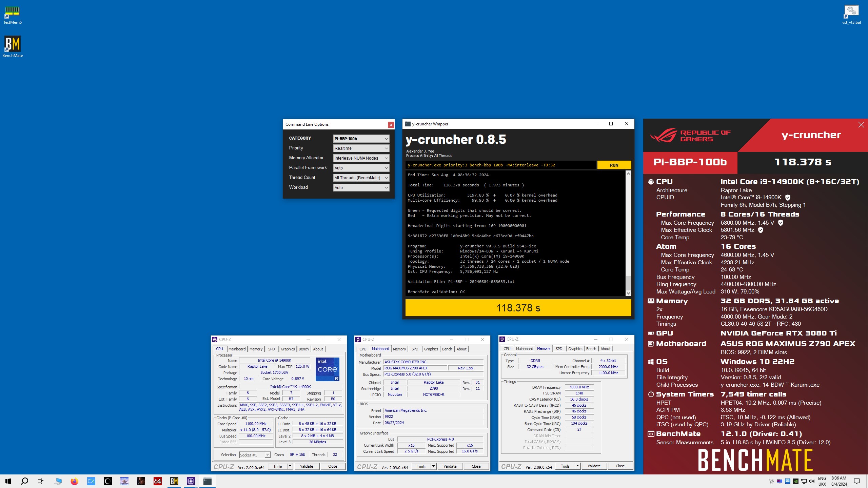Click Validate in CPU-Z Memory window
868x488 pixels.
point(594,466)
